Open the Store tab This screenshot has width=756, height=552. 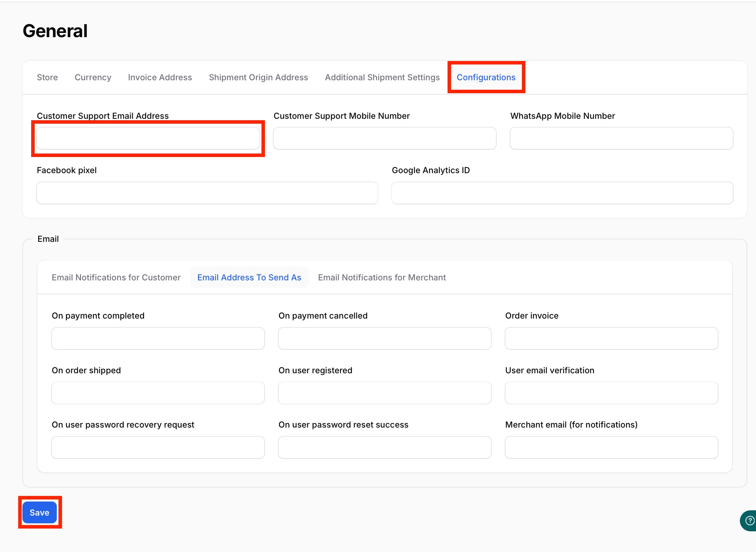(47, 77)
